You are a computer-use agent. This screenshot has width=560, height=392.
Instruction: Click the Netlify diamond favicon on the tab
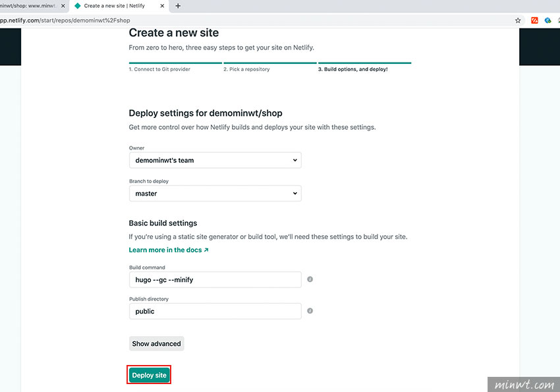tap(78, 6)
